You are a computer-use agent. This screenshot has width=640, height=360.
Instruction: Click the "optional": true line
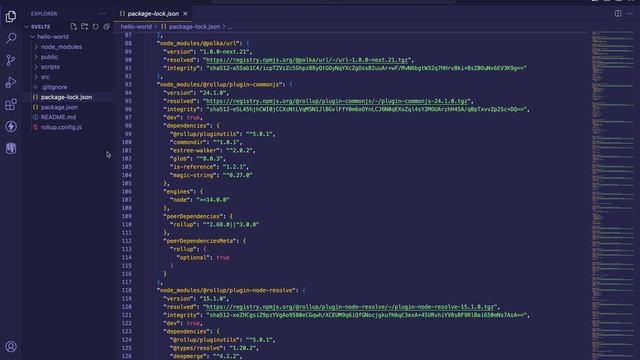coord(203,258)
